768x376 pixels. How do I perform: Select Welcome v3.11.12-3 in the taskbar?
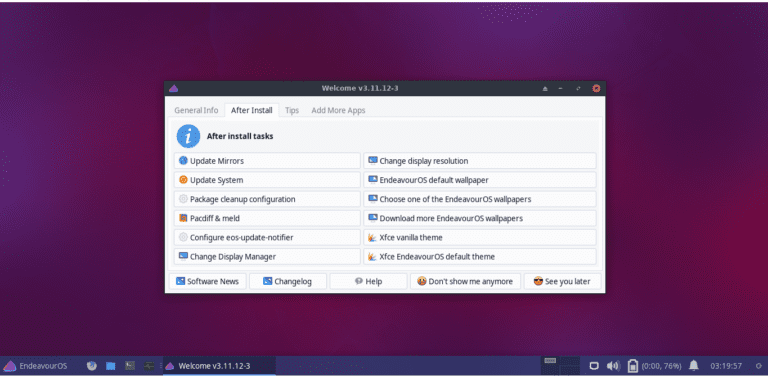coord(219,366)
